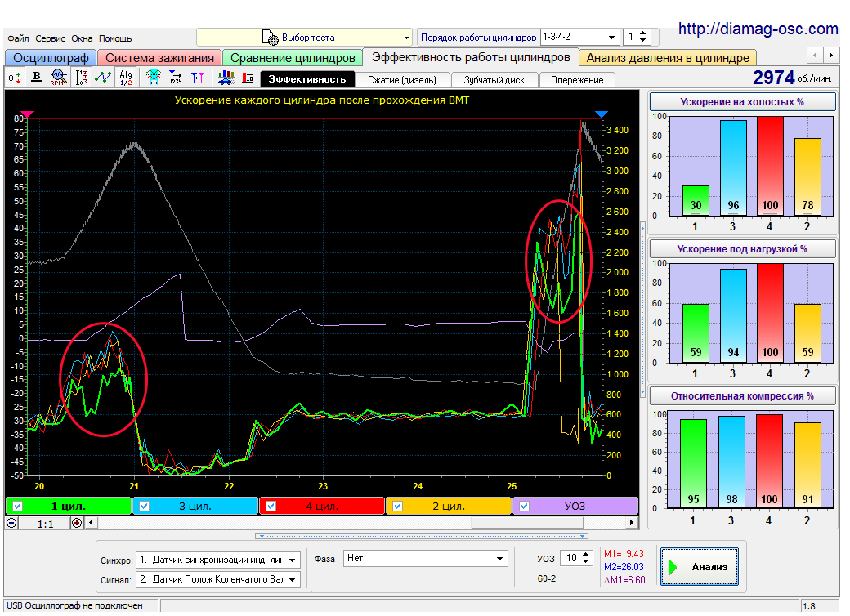Screen dimensions: 850x616
Task: Click the cyan waveform width icon
Action: (154, 78)
